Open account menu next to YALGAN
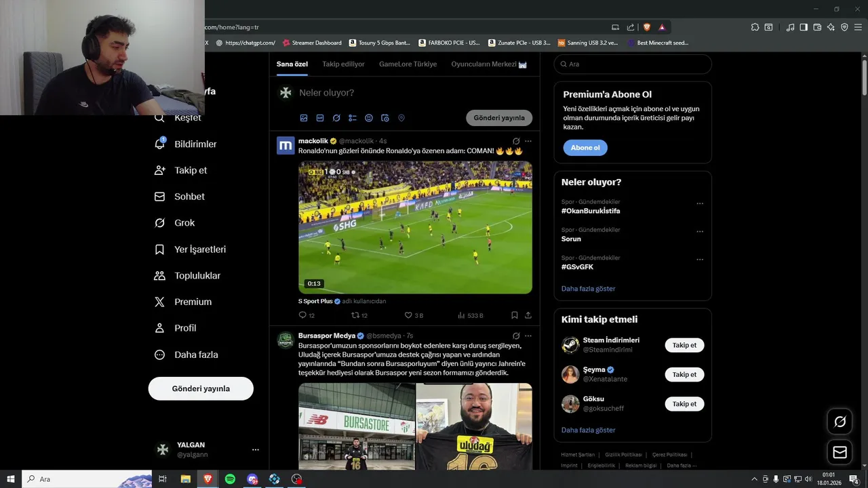Screen dimensions: 868x488 tap(256, 449)
